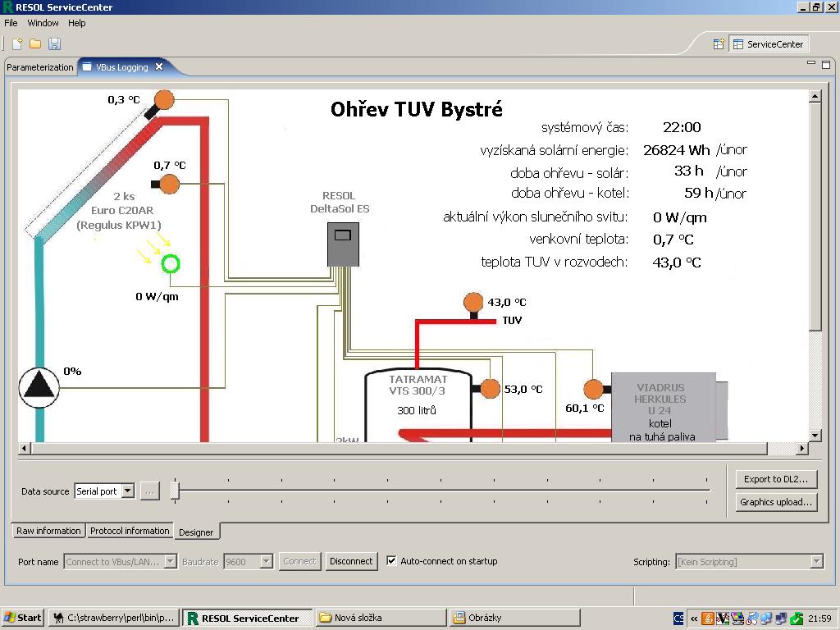Close the VBus Logging tab

point(159,67)
